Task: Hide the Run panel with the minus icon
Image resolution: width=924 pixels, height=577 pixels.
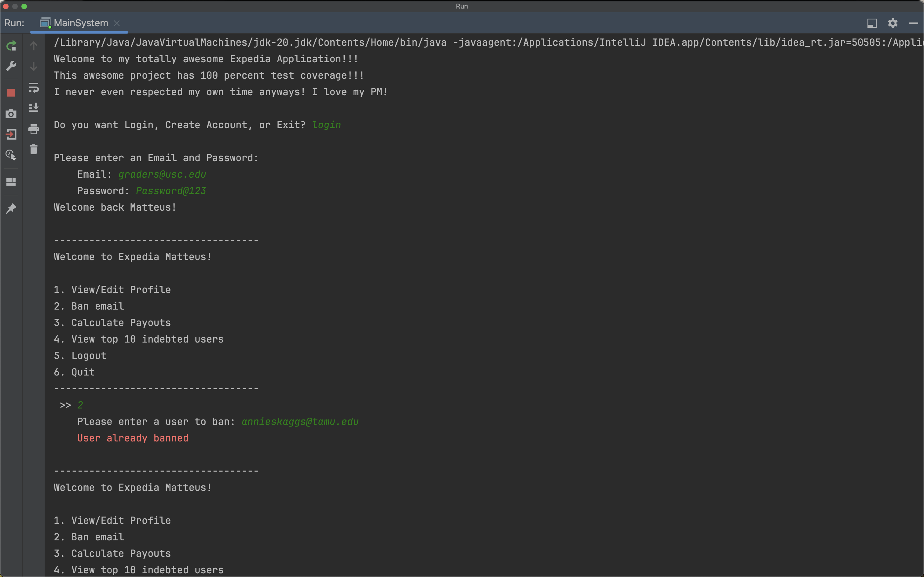Action: coord(913,23)
